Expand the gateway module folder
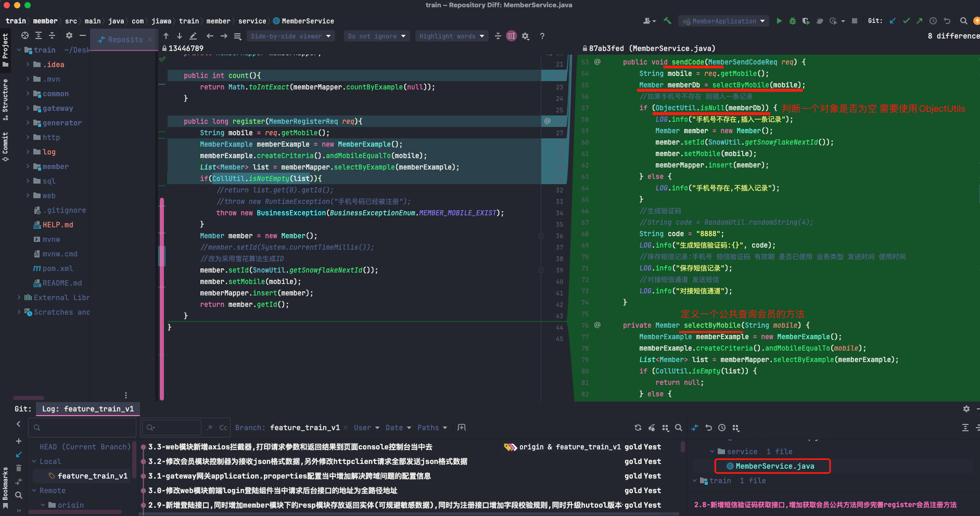The height and width of the screenshot is (516, 980). click(x=28, y=108)
